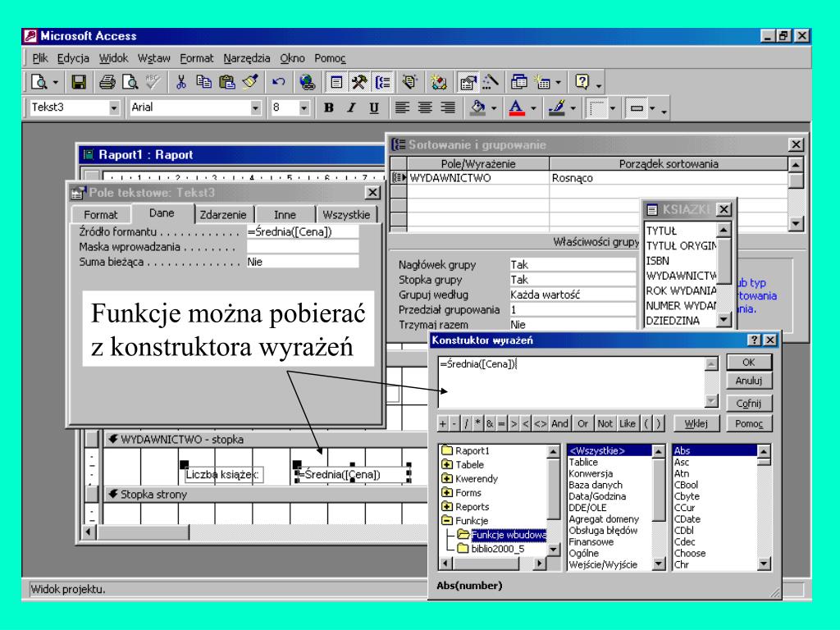The width and height of the screenshot is (840, 630).
Task: Click the Format Painter brush icon
Action: pos(250,82)
